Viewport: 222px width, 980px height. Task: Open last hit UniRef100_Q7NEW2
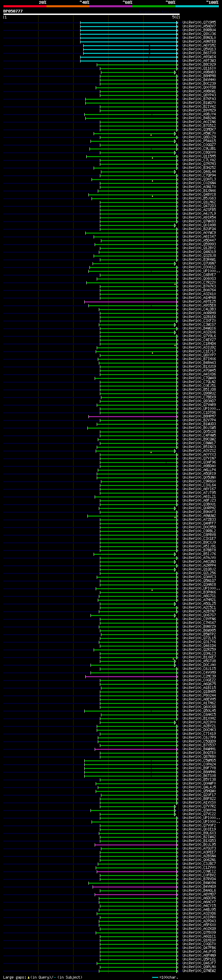tap(199, 971)
